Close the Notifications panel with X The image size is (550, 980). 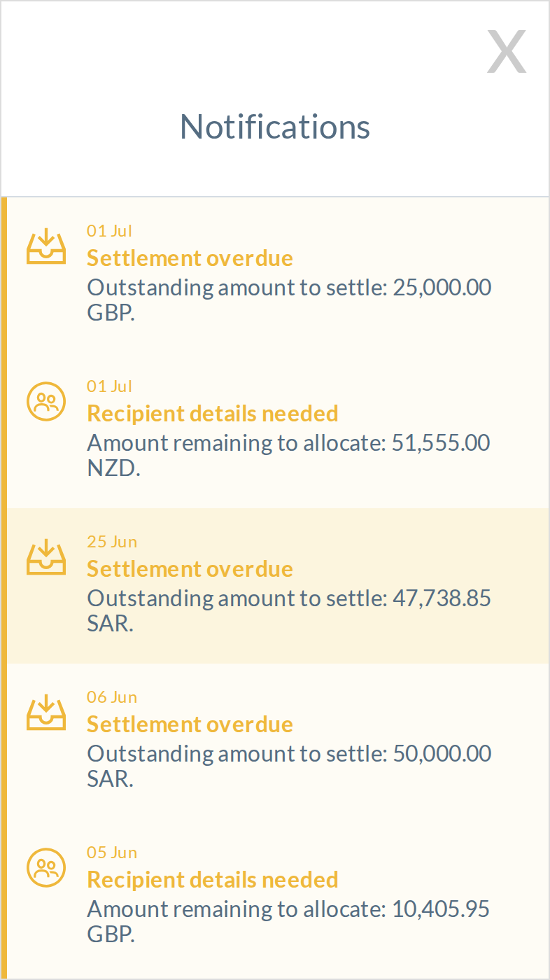507,52
